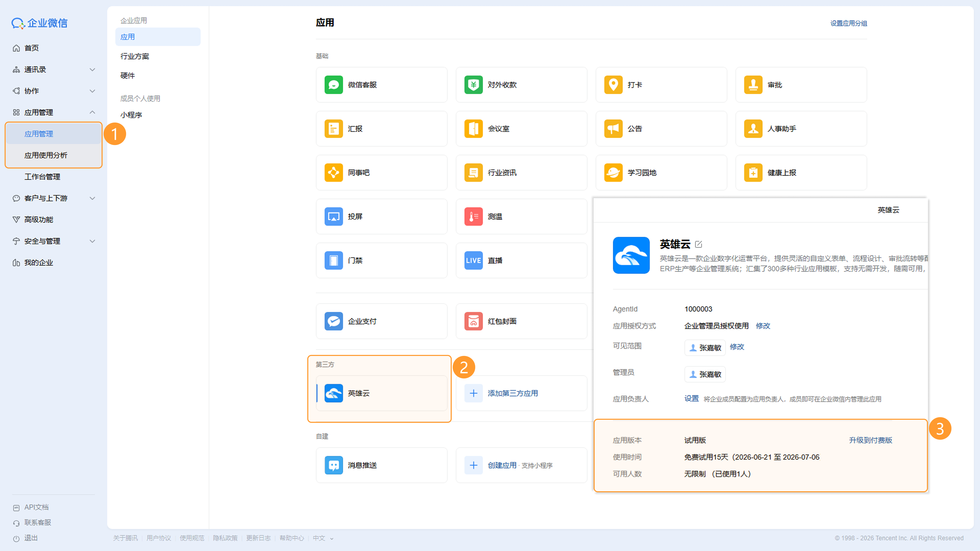Screen dimensions: 980x551
Task: Open the 汇报 report icon
Action: tap(333, 129)
